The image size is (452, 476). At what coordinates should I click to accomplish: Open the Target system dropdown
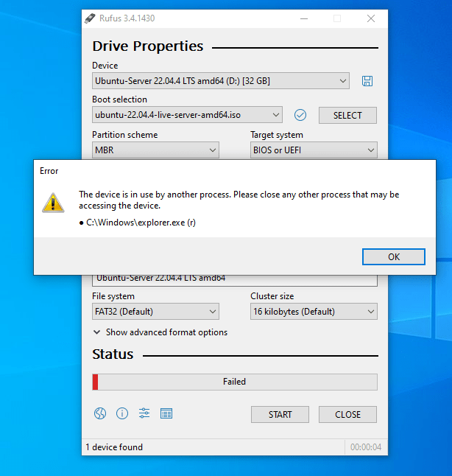(313, 150)
